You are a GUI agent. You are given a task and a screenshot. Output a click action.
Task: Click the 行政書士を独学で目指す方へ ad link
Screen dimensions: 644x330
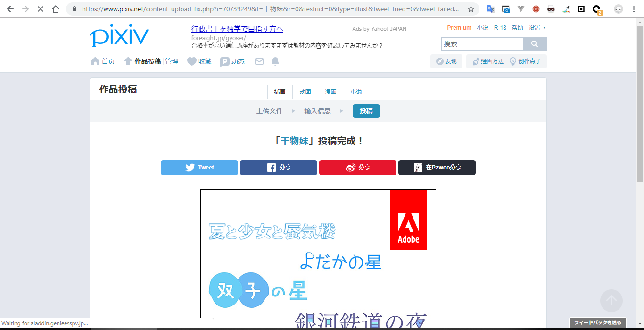point(237,29)
